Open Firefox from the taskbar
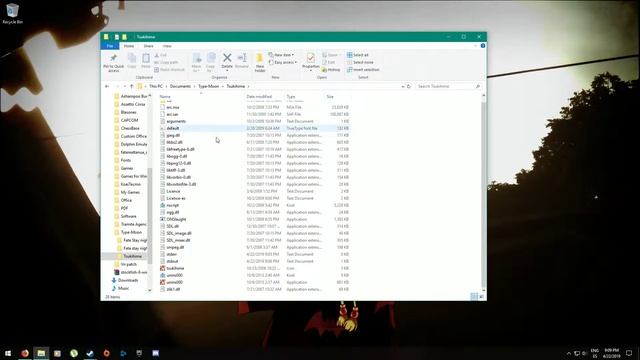This screenshot has width=640, height=360. pyautogui.click(x=25, y=353)
